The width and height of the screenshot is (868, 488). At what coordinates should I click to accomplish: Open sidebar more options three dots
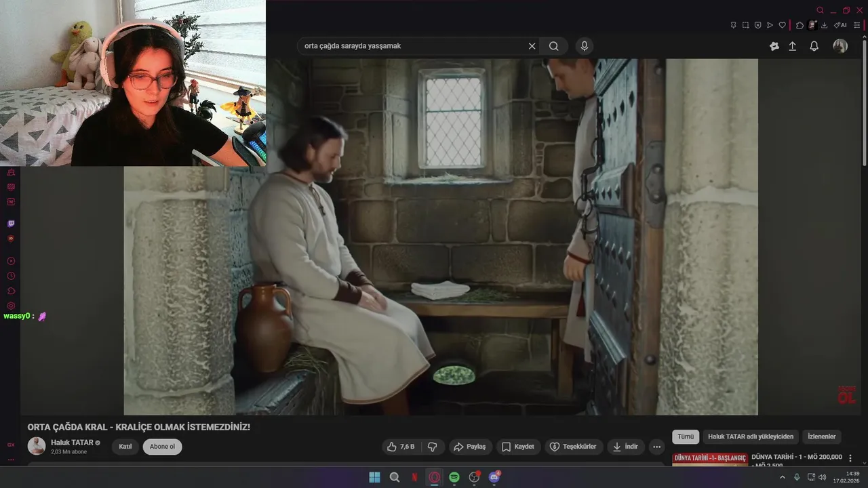tap(11, 460)
